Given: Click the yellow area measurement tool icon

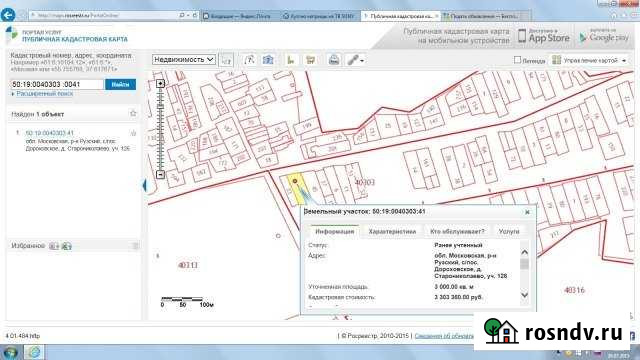Looking at the screenshot, I should pos(311,60).
